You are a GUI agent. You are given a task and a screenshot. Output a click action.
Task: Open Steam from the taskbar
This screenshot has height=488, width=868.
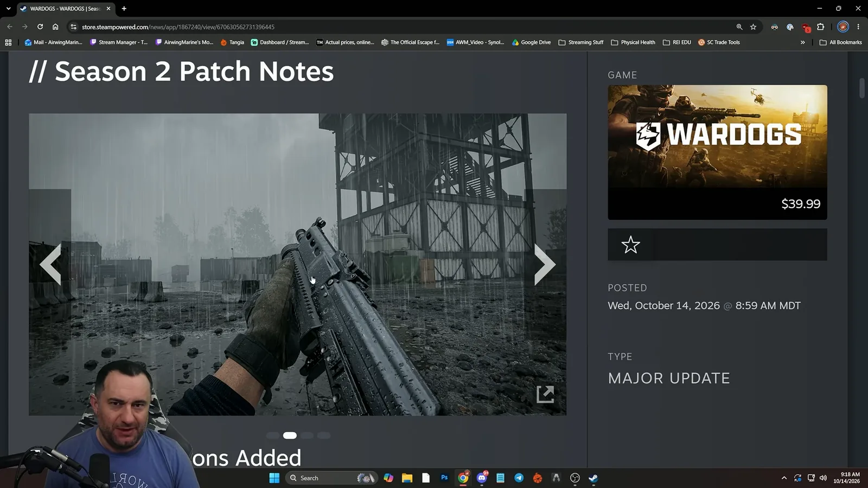coord(593,478)
